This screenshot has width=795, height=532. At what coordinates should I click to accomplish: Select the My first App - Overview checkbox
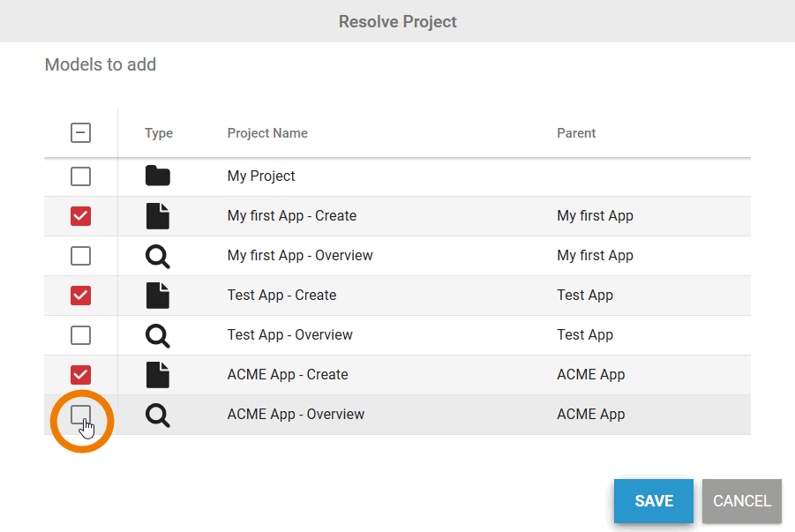point(80,256)
